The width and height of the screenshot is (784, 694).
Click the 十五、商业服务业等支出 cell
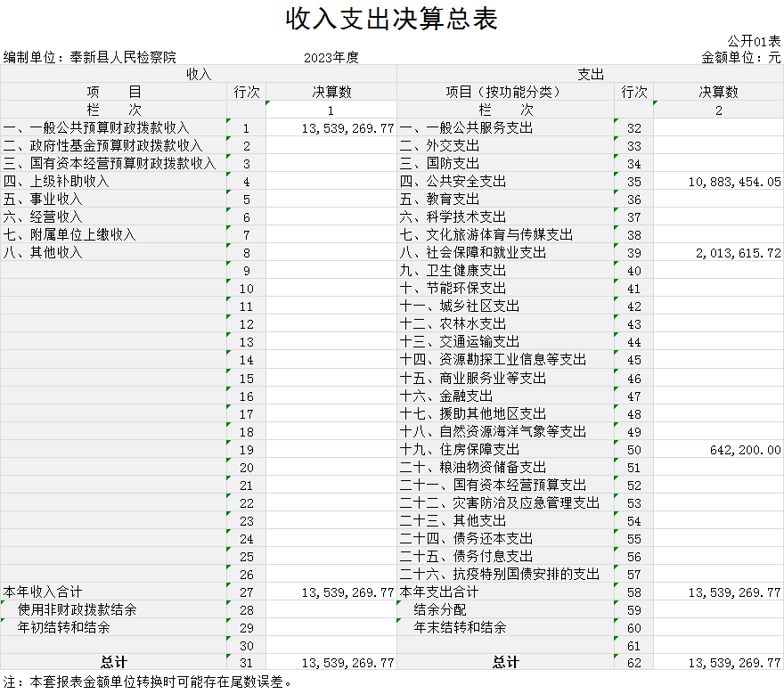[505, 378]
